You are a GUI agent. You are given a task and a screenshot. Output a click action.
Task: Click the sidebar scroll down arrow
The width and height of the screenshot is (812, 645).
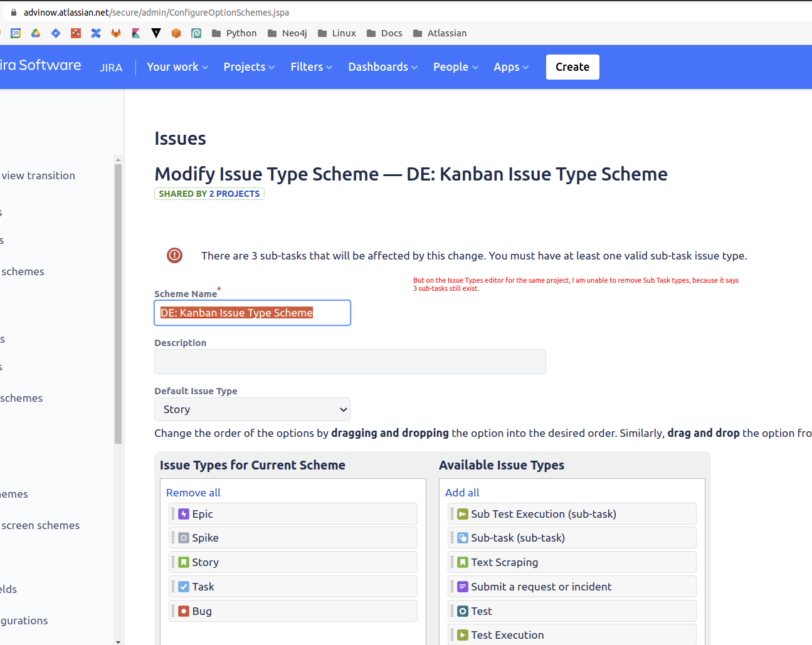coord(118,641)
